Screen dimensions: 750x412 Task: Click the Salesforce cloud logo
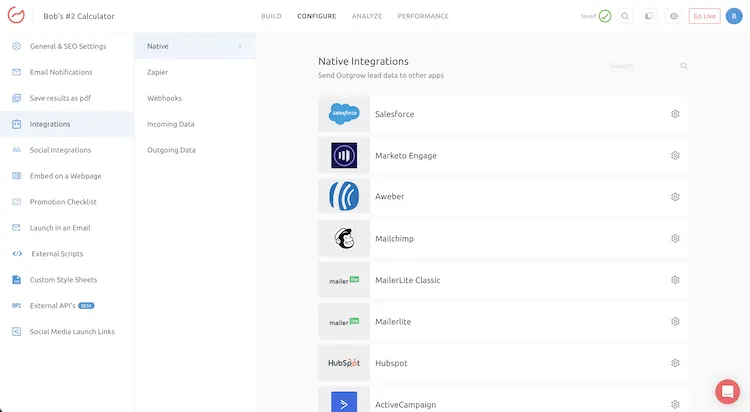(x=344, y=114)
